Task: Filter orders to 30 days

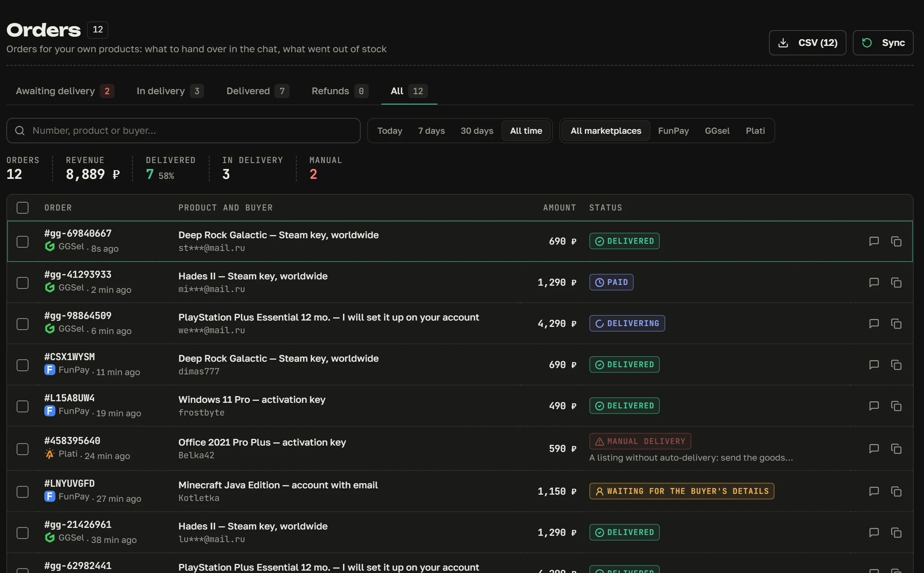Action: point(477,131)
